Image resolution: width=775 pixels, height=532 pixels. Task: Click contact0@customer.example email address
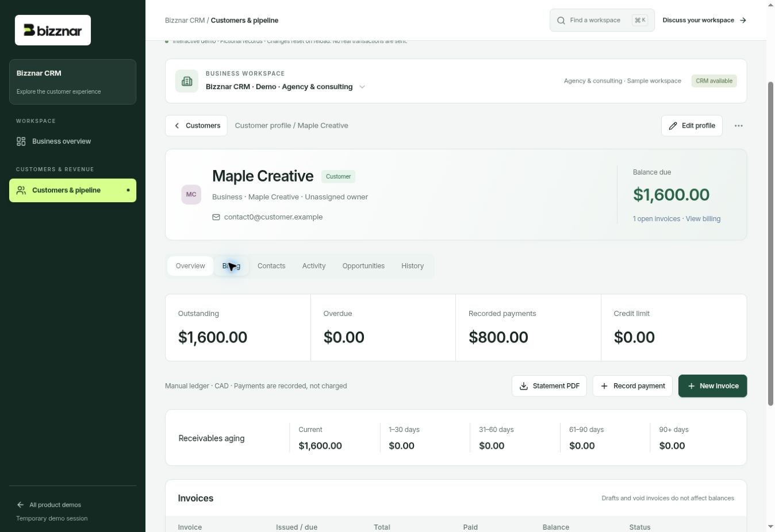pyautogui.click(x=273, y=217)
